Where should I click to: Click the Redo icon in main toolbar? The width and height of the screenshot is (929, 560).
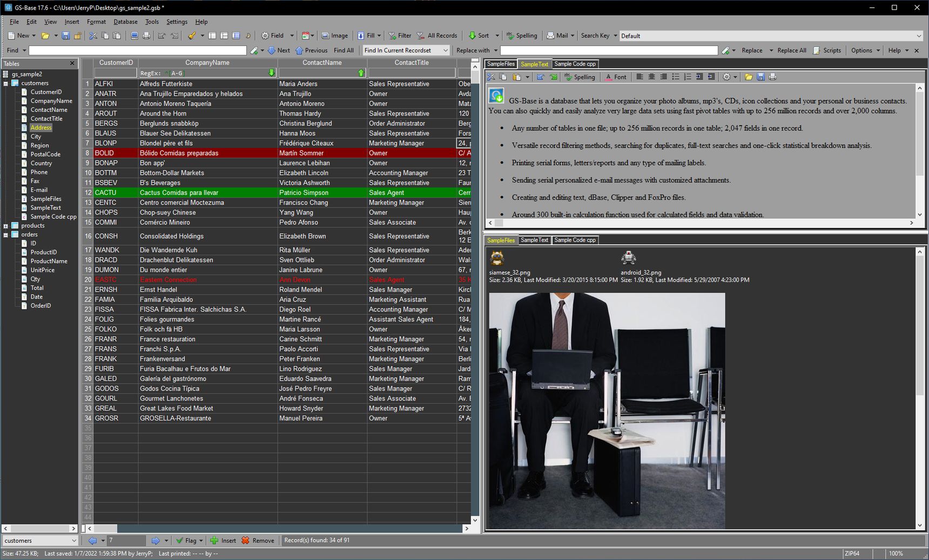(x=174, y=36)
